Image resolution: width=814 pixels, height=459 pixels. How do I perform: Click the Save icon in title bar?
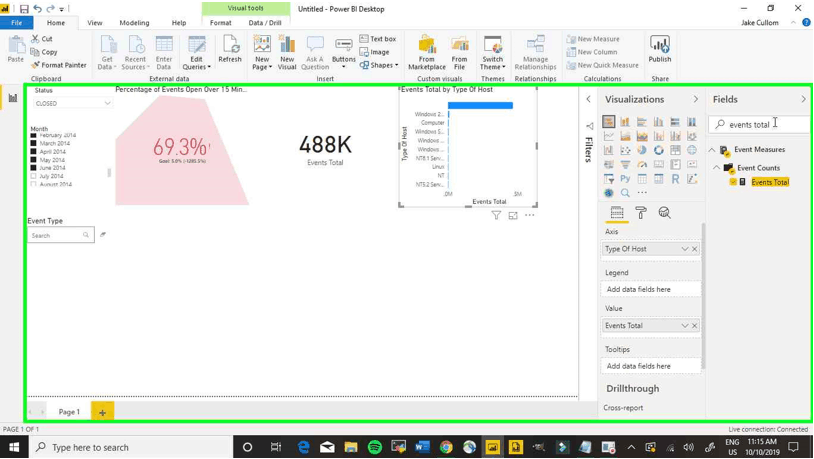(x=24, y=9)
